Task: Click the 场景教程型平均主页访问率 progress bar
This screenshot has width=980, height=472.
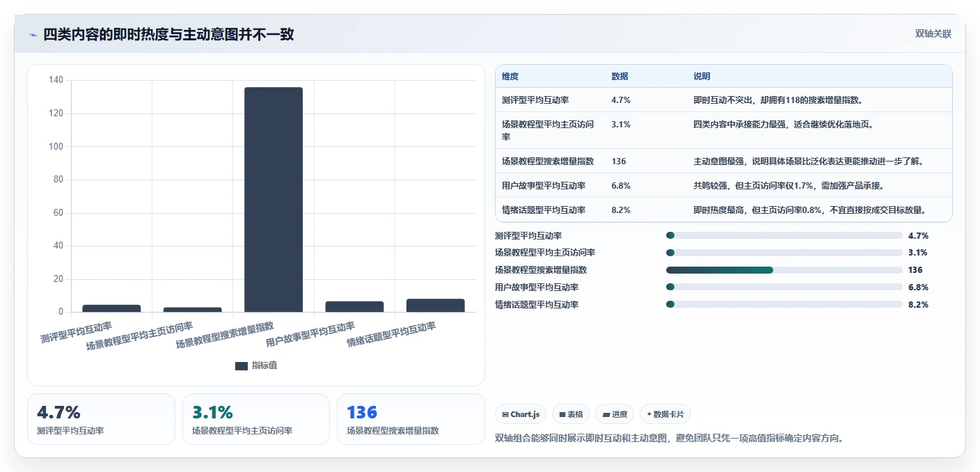Action: click(x=784, y=253)
